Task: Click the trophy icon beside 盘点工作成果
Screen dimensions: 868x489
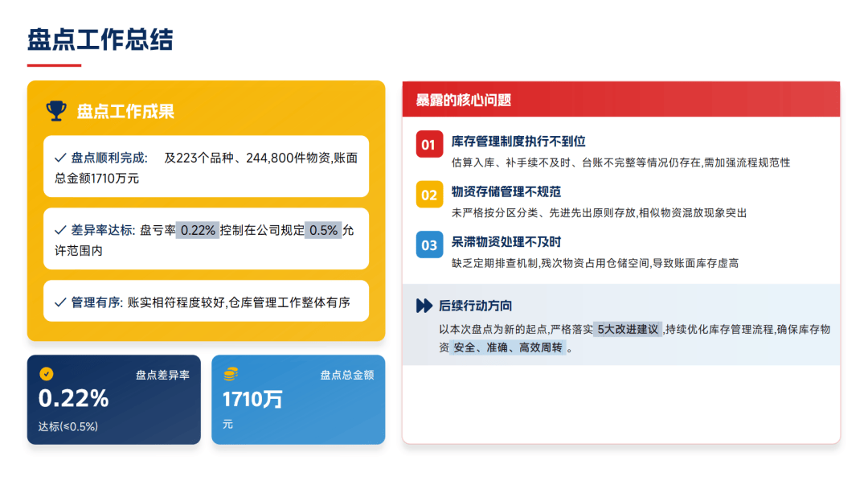Action: tap(55, 111)
